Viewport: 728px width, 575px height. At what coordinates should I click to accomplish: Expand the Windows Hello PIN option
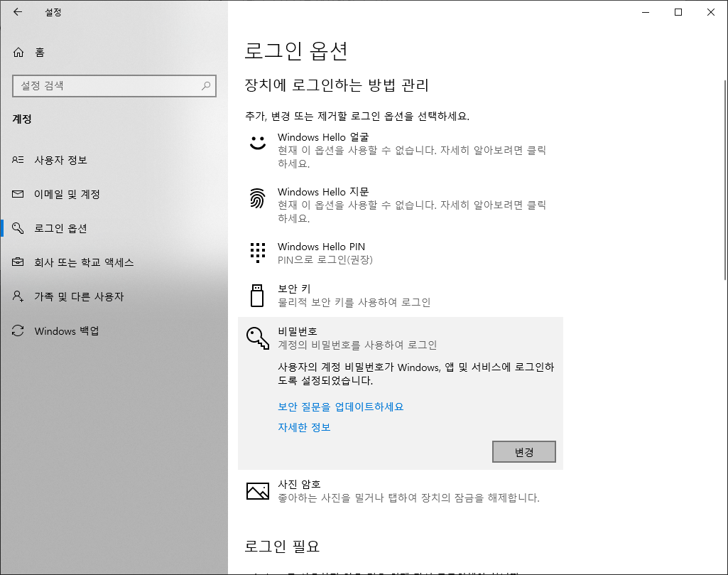coord(400,253)
